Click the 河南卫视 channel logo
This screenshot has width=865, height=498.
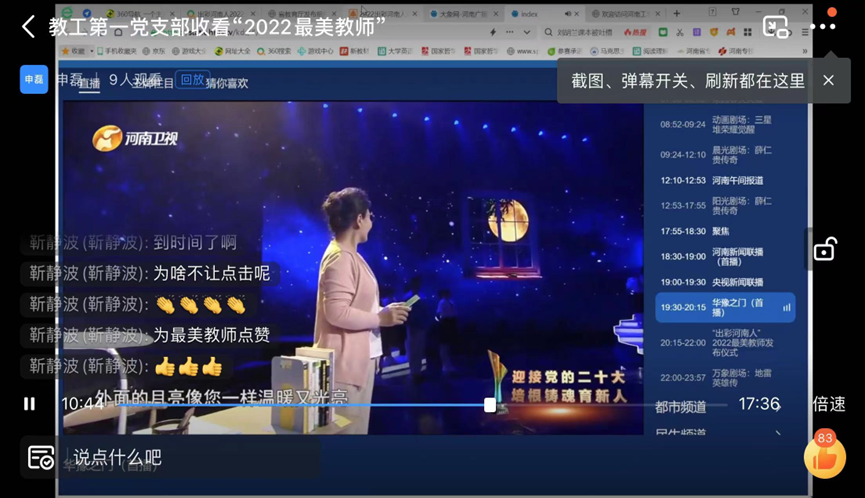pyautogui.click(x=135, y=139)
